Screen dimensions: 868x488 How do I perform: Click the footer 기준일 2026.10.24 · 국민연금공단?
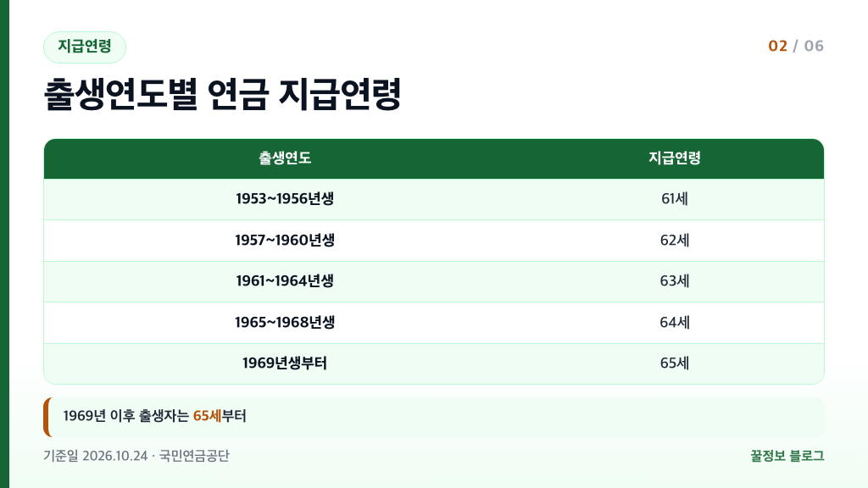point(136,456)
